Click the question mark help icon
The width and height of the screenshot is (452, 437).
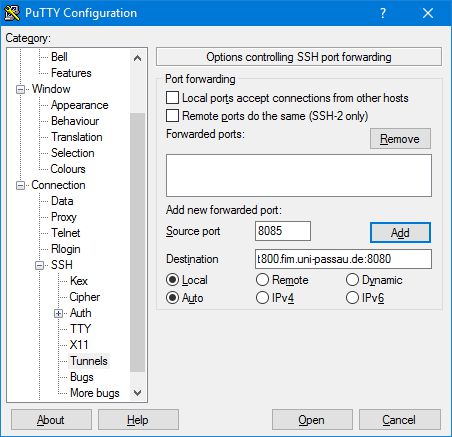click(x=383, y=13)
